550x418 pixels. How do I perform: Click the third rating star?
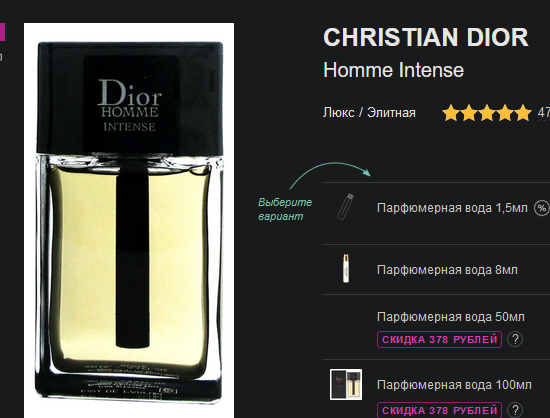coord(487,113)
